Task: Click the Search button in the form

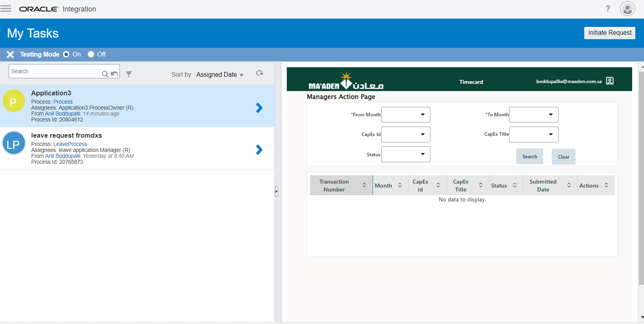Action: (530, 157)
